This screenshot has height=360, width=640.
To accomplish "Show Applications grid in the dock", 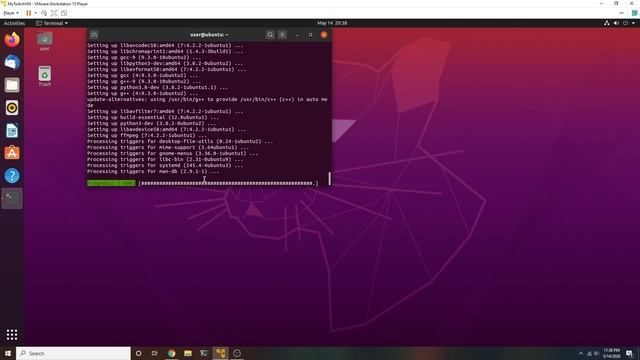I will [x=12, y=335].
